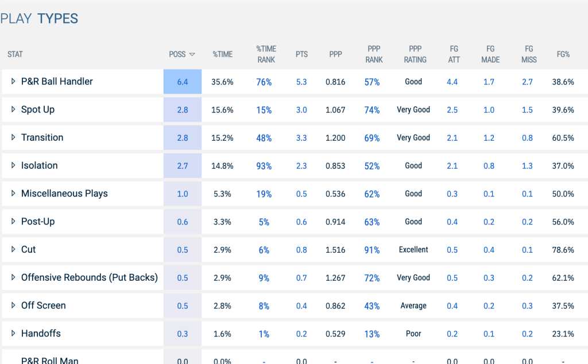Open the 6.4 possessions value link
The height and width of the screenshot is (364, 588).
coord(183,82)
